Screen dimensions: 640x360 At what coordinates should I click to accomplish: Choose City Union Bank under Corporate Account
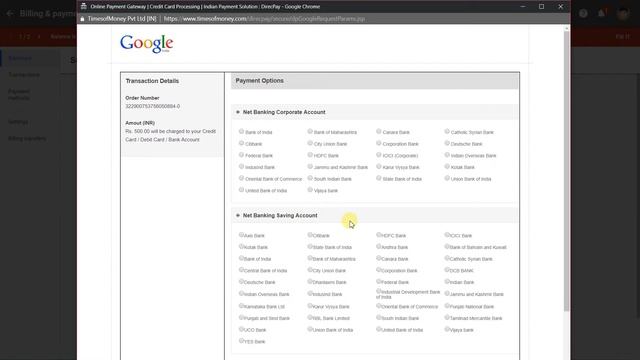(x=310, y=143)
